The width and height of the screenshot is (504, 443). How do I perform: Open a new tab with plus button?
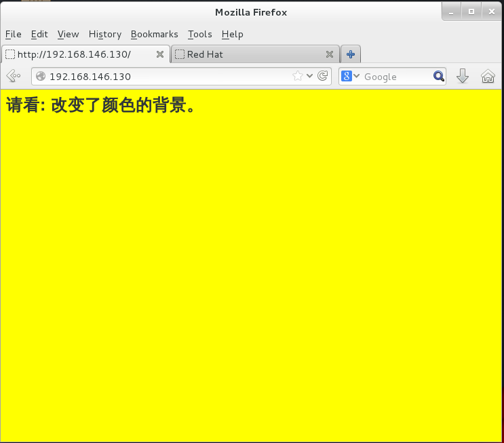351,54
